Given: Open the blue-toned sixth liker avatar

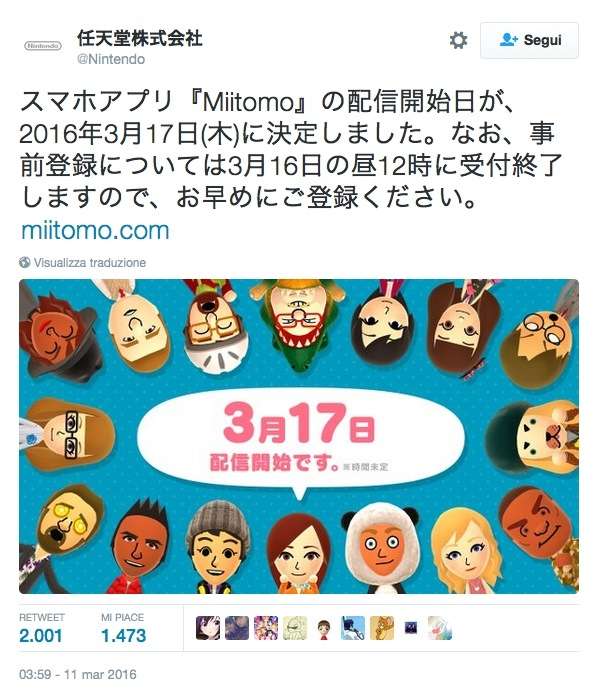Looking at the screenshot, I should (x=353, y=628).
